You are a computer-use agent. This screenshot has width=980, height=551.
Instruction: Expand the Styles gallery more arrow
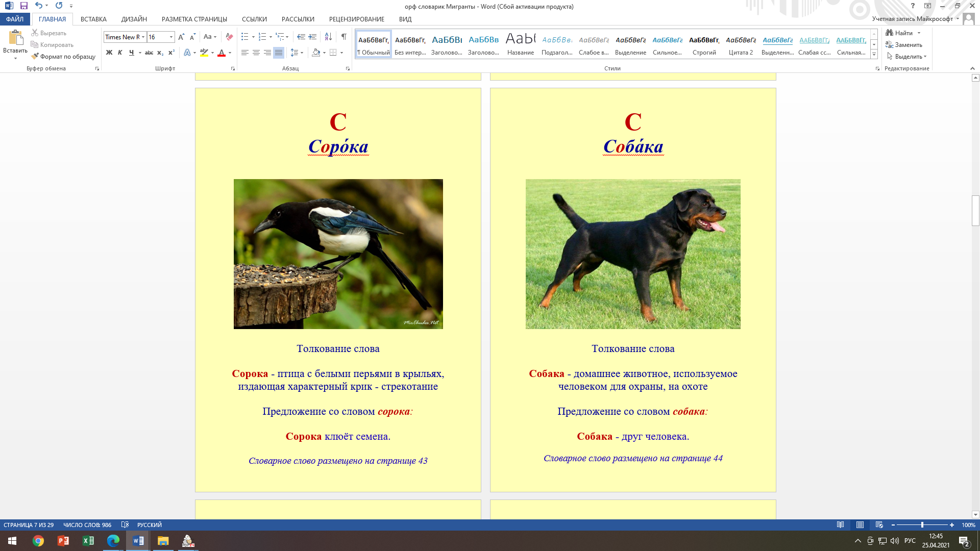click(874, 54)
